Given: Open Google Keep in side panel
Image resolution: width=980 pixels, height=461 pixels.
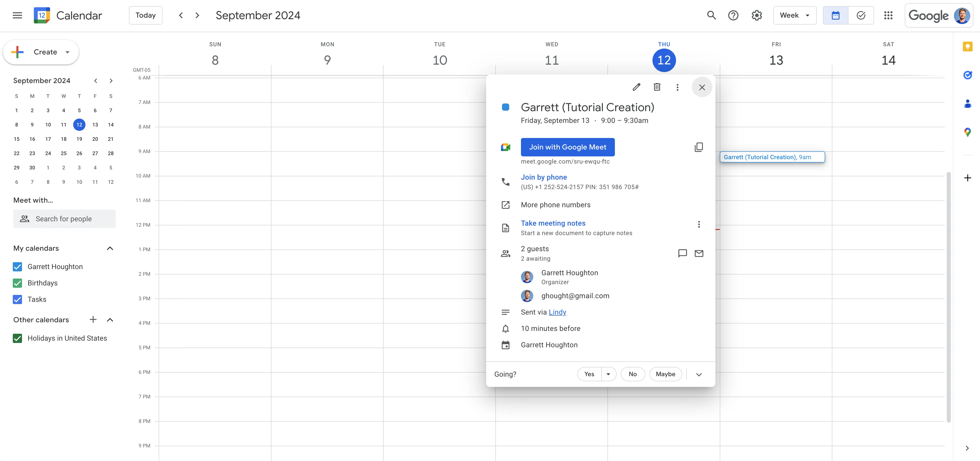Looking at the screenshot, I should point(967,47).
